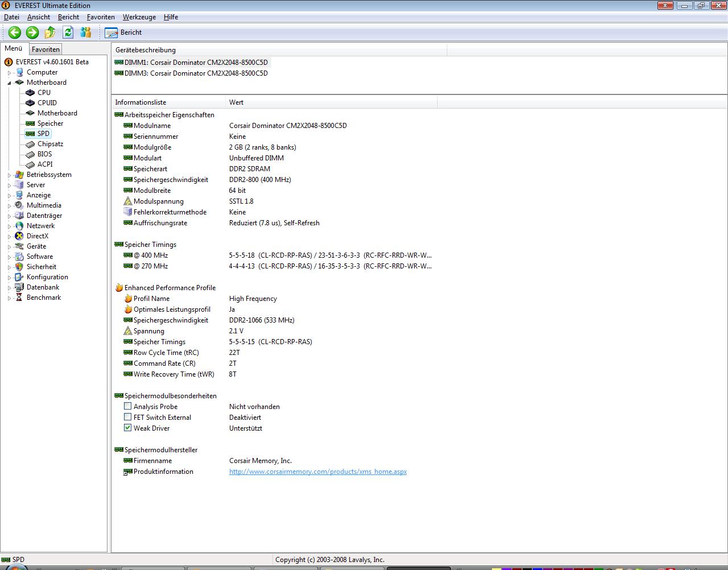Go forward with the green right arrow
Viewport: 728px width, 570px height.
32,32
